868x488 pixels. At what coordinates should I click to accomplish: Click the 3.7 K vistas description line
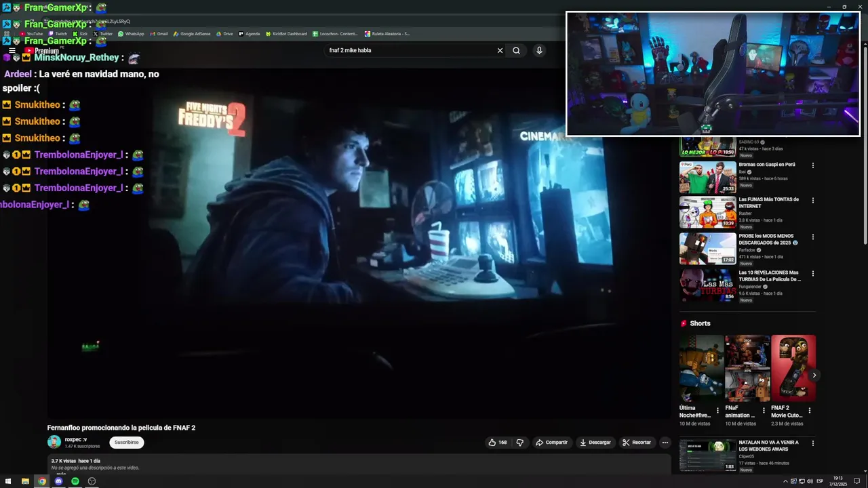[x=75, y=461]
